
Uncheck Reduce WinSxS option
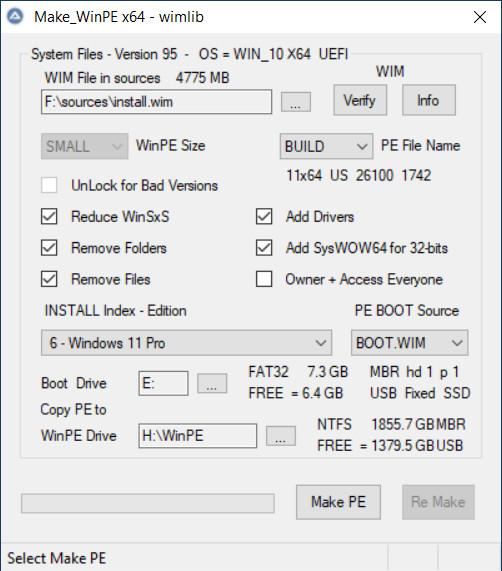tap(49, 216)
